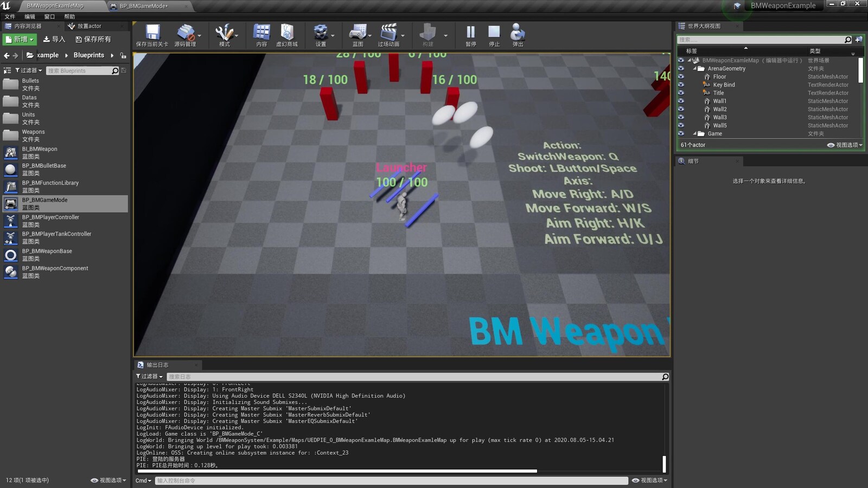Open the 模式 (Modes) tool panel
Screen dimensions: 868x488
224,34
